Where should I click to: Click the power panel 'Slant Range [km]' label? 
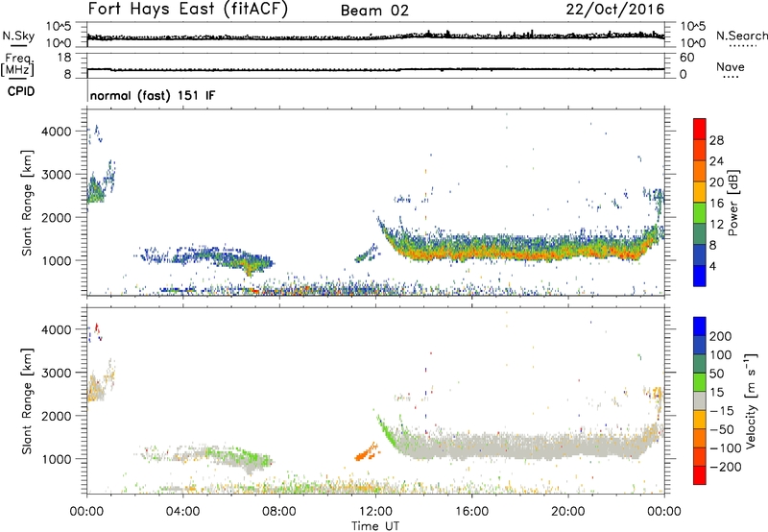[27, 203]
